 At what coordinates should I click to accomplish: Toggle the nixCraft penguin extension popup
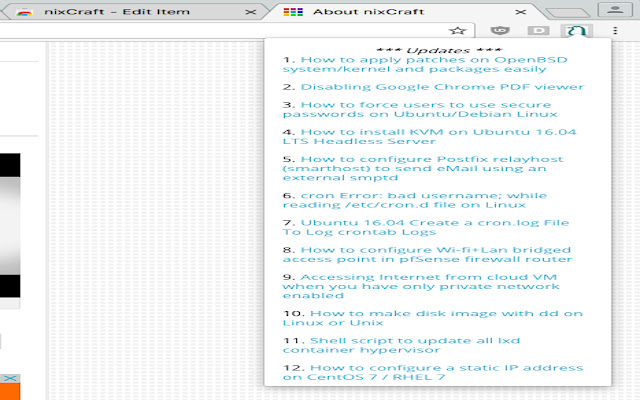576,30
